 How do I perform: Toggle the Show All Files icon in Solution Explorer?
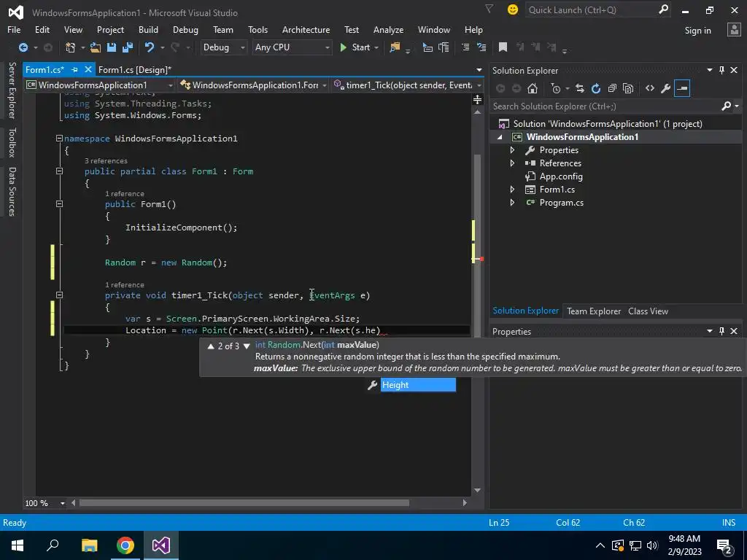click(x=628, y=88)
